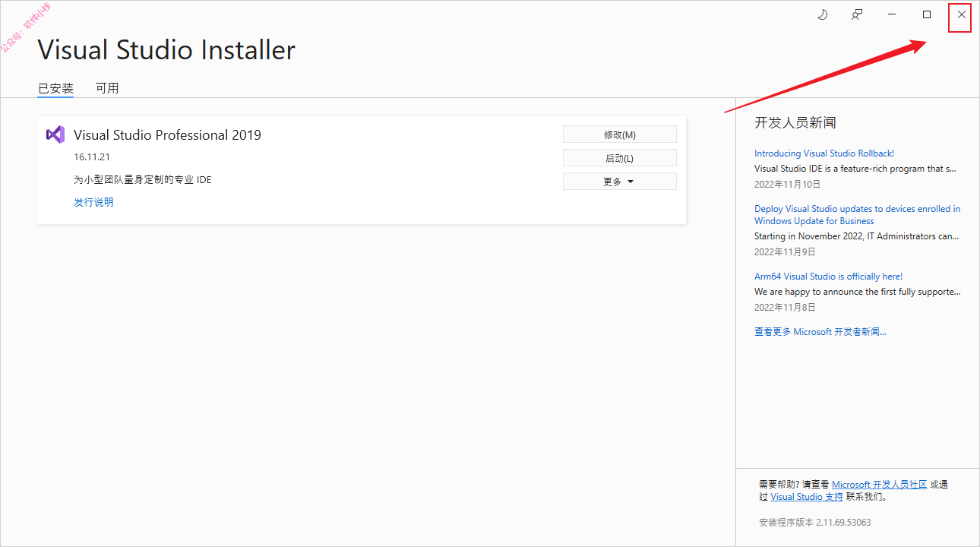Open Visual Studio 支持 link
The width and height of the screenshot is (980, 547).
click(807, 497)
